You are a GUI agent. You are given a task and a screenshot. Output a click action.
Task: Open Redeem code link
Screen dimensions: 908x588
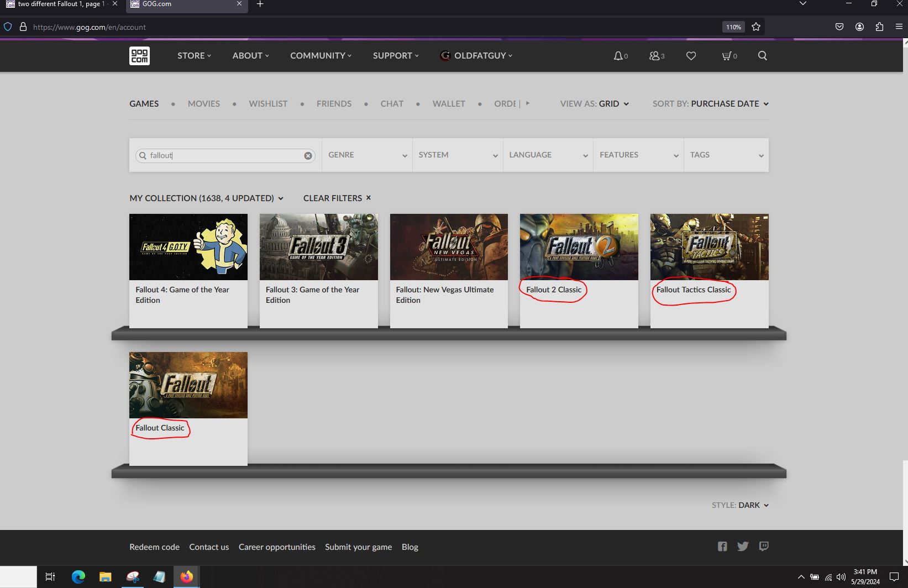pyautogui.click(x=154, y=547)
